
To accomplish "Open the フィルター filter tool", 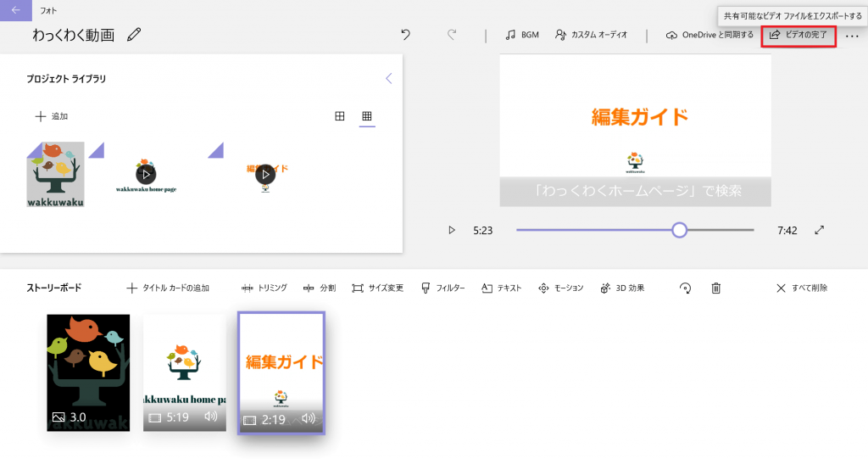I will pos(442,288).
